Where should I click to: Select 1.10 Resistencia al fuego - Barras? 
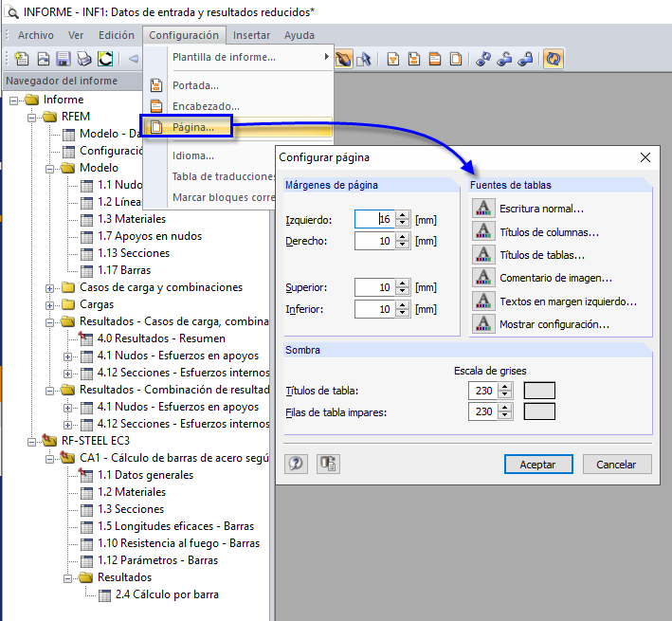(178, 543)
